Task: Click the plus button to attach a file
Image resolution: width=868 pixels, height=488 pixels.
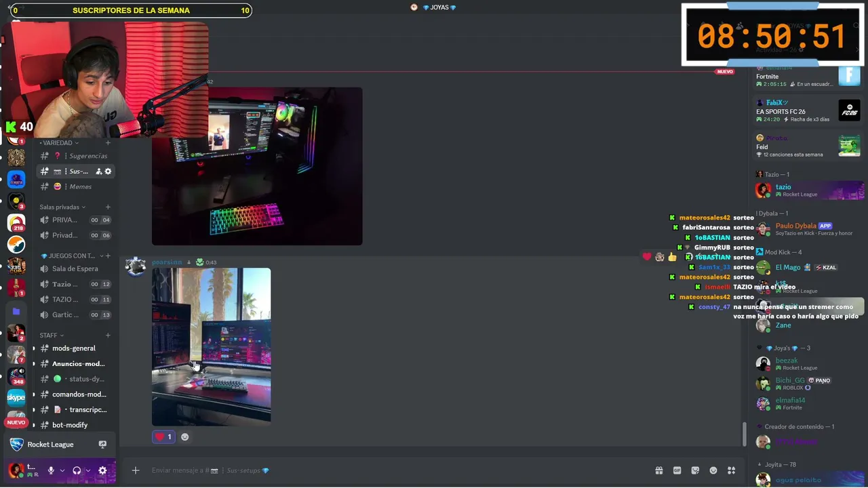Action: click(136, 470)
